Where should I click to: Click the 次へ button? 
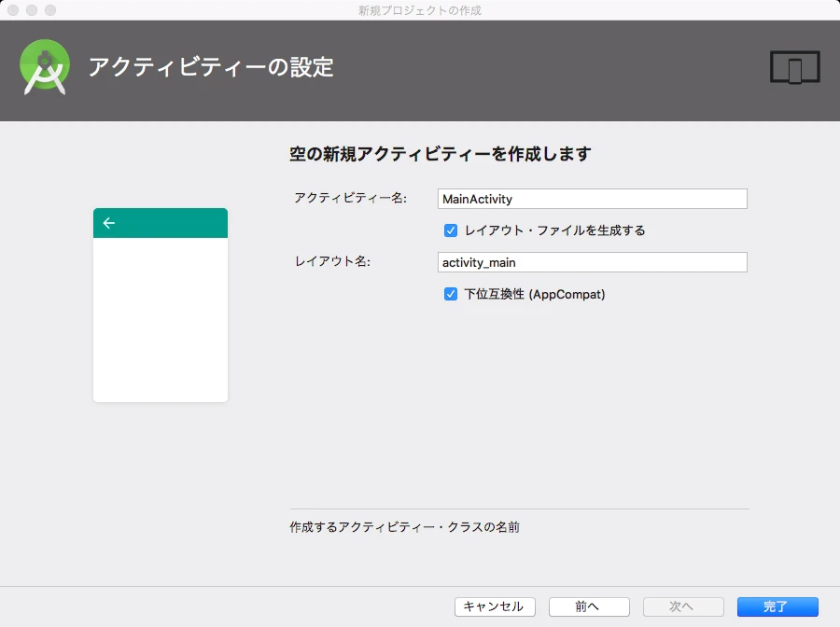click(x=682, y=606)
